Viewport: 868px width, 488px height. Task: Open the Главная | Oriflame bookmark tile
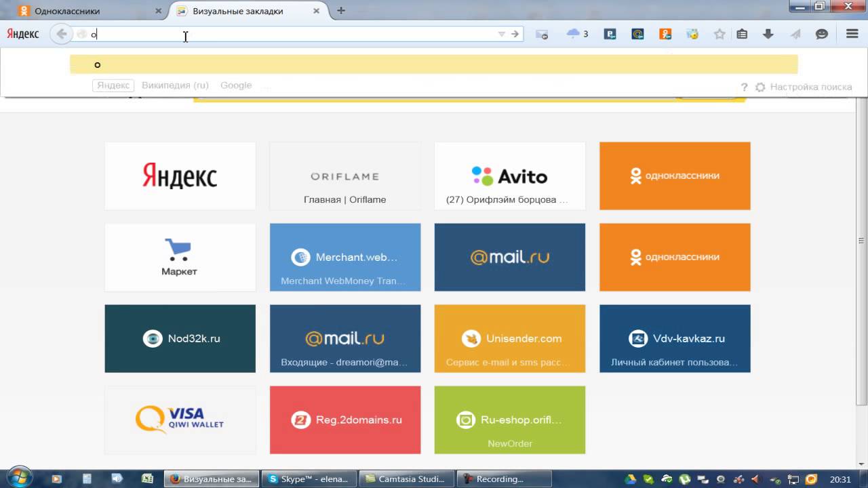(x=345, y=176)
